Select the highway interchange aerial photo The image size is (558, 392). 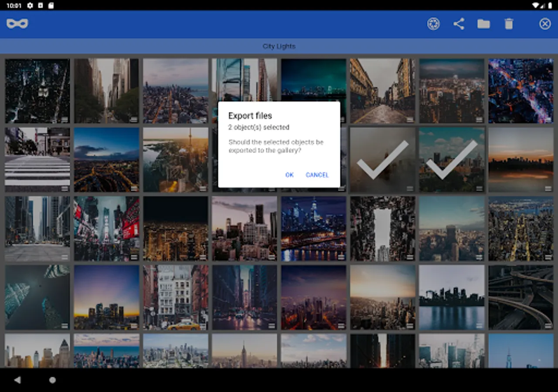[x=521, y=297]
